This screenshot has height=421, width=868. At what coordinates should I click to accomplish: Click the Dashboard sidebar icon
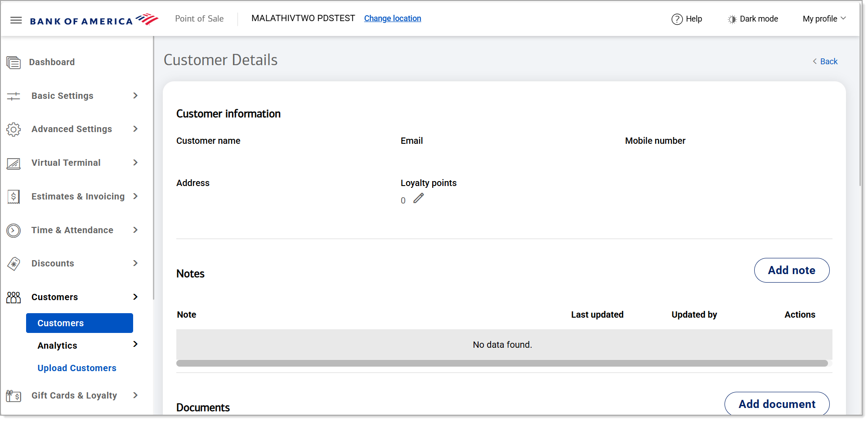coord(13,62)
